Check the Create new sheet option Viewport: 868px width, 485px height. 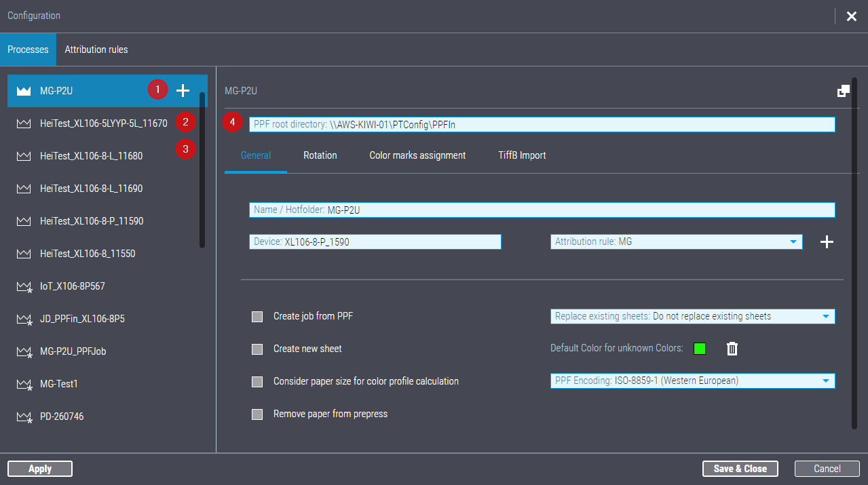click(257, 349)
